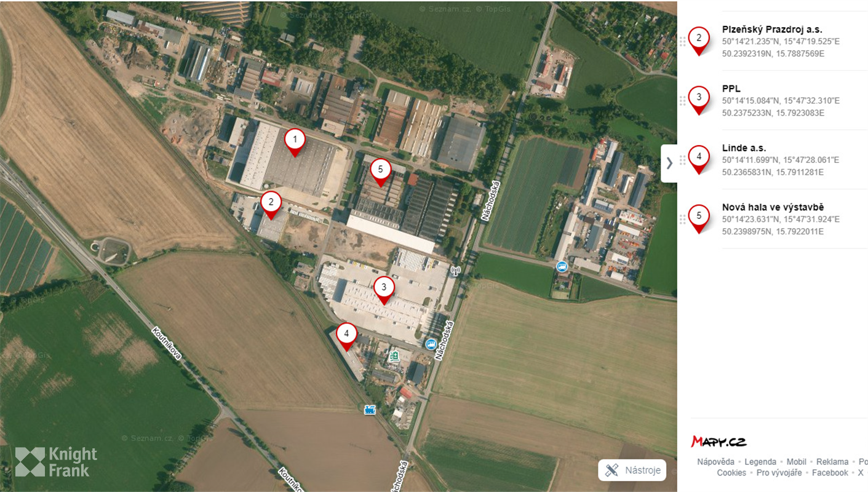Click red pin 4 in Linde list entry
This screenshot has width=868, height=492.
tap(699, 160)
